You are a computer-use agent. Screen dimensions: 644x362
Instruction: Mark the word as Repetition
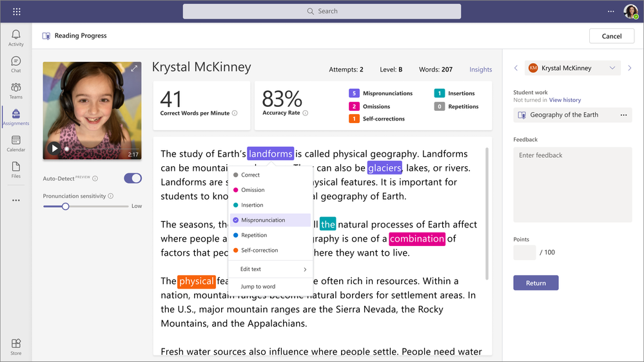point(270,235)
